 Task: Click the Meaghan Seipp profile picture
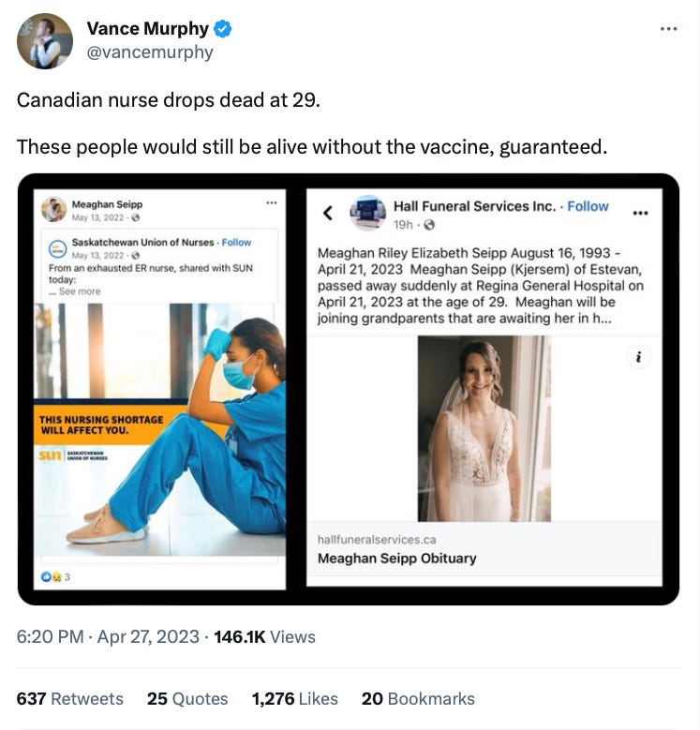coord(54,209)
